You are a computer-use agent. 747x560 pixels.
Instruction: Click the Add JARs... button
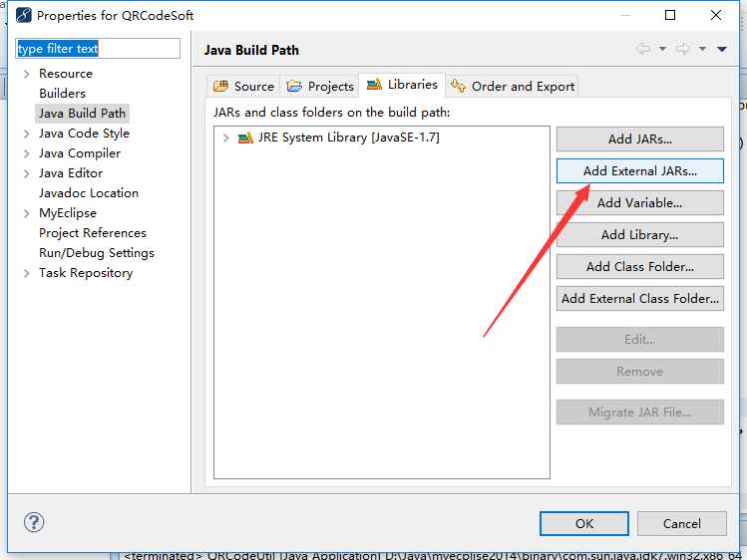point(640,139)
